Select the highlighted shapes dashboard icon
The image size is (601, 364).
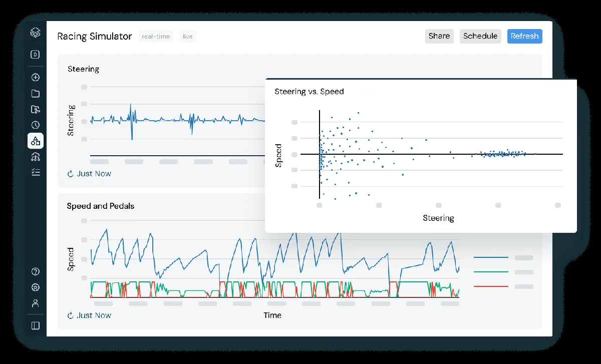click(x=35, y=141)
